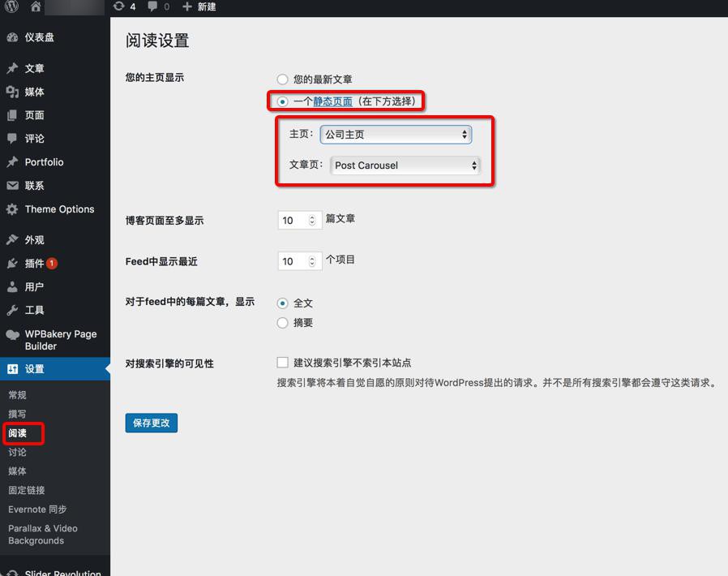Screen dimensions: 728x576
Task: Follow the 静态页面 hyperlink
Action: (332, 101)
